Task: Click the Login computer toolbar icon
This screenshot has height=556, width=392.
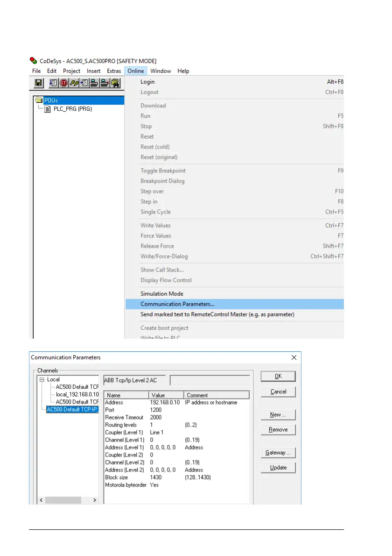Action: [94, 83]
